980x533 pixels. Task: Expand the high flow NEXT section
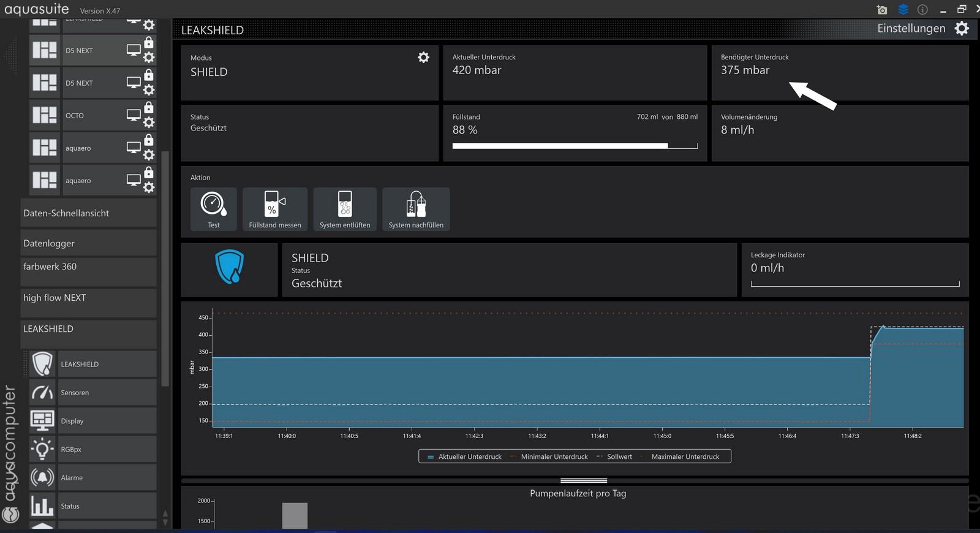tap(88, 303)
